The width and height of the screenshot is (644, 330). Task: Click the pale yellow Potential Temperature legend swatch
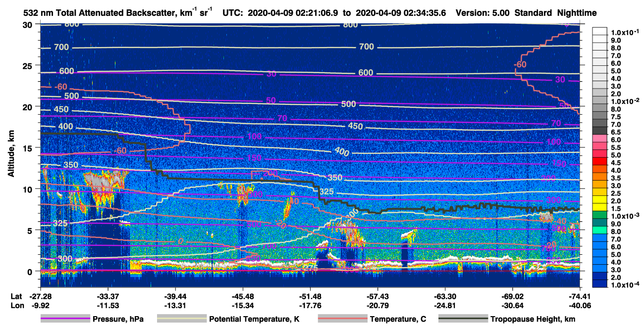pyautogui.click(x=182, y=319)
